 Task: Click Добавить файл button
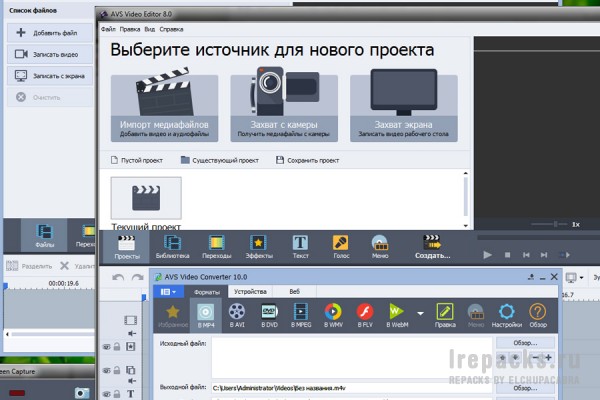coord(50,33)
